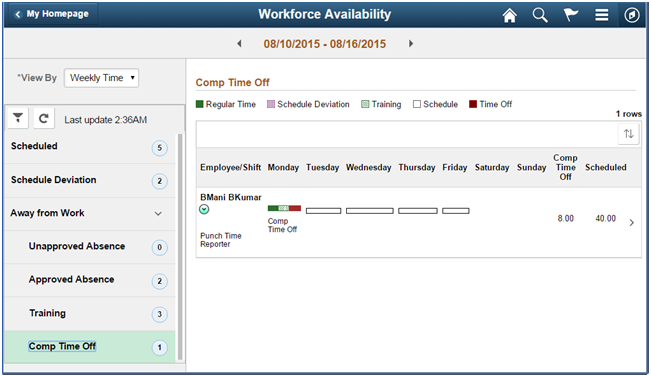The height and width of the screenshot is (376, 651).
Task: Open the Home icon in header
Action: point(509,15)
